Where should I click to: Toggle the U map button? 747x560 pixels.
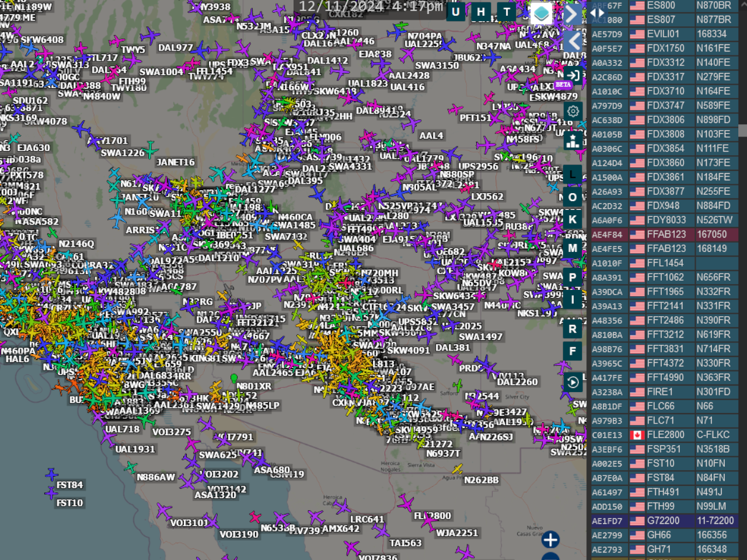click(x=456, y=12)
